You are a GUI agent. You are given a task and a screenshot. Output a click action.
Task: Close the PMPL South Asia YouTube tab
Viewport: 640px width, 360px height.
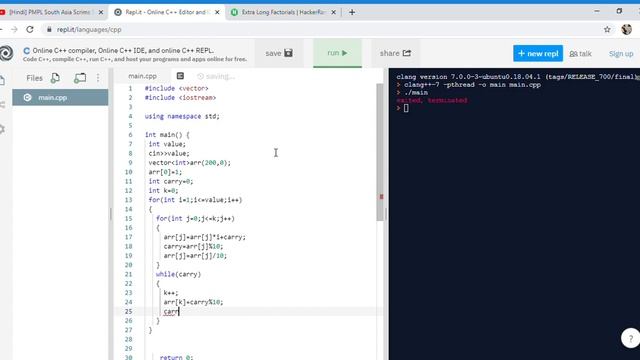tap(101, 12)
